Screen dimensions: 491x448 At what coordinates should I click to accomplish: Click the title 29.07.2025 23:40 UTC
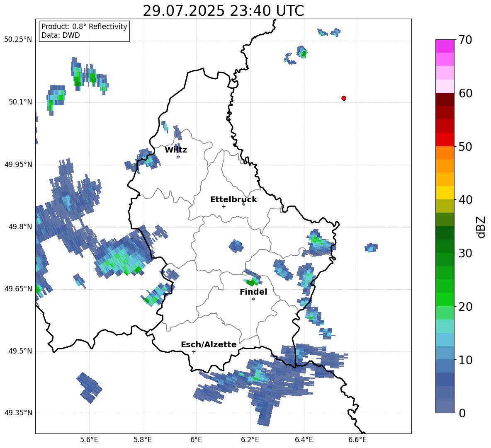[x=223, y=11]
